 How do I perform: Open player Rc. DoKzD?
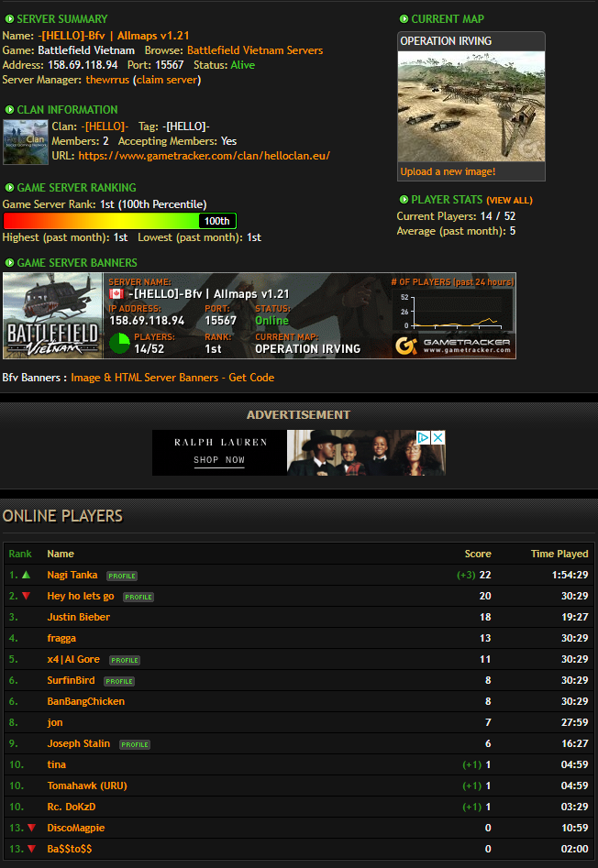72,807
